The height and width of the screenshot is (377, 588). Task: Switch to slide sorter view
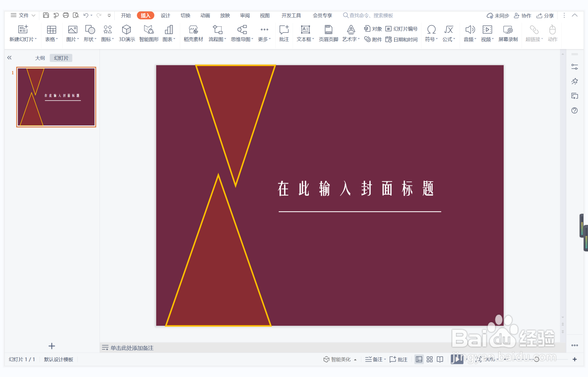click(x=430, y=359)
